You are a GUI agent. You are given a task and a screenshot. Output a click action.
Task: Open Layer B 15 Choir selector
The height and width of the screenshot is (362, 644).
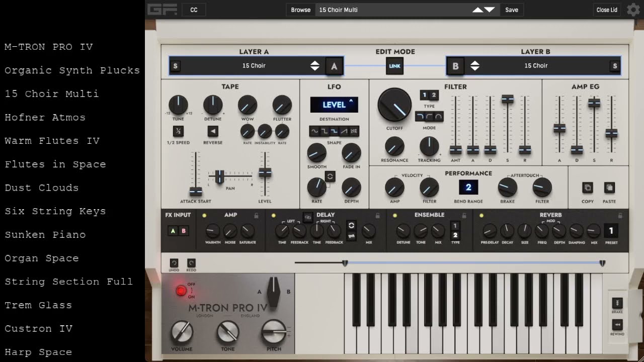point(536,66)
